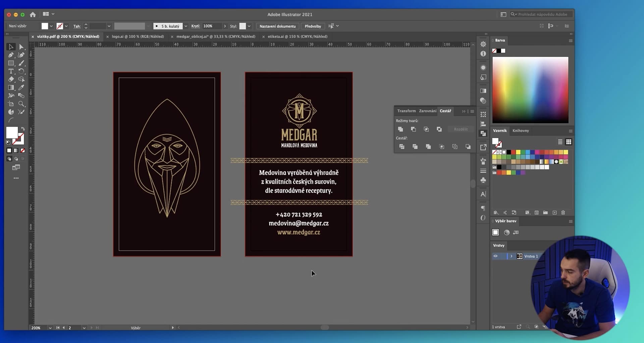
Task: Select the Paintbrush tool
Action: [21, 63]
